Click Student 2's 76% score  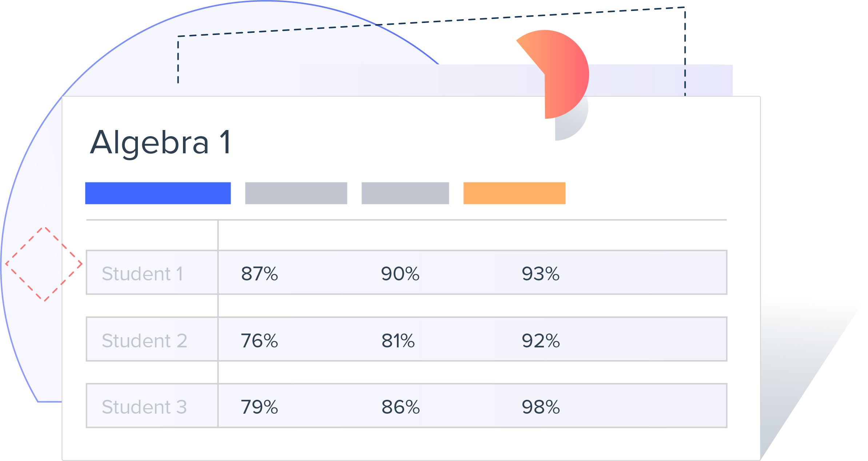coord(260,341)
